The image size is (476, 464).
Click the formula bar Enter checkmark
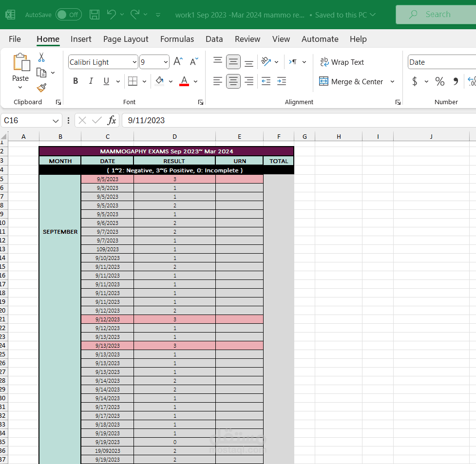tap(97, 120)
